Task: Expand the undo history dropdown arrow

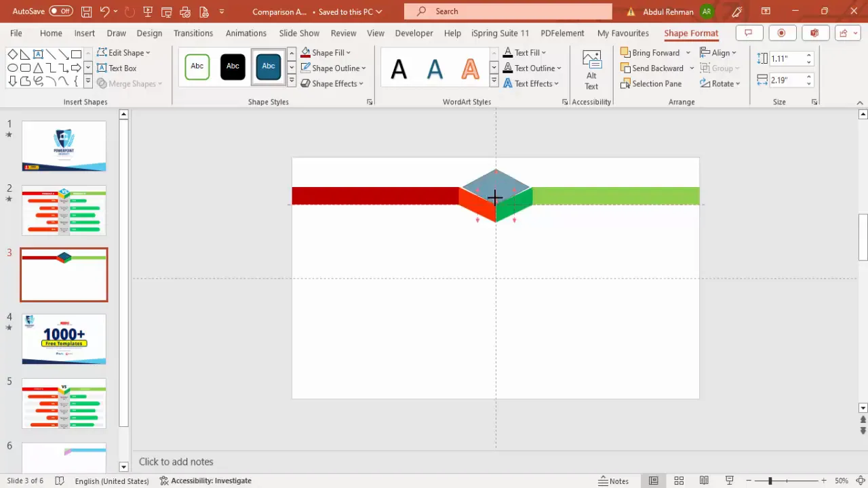Action: click(116, 12)
